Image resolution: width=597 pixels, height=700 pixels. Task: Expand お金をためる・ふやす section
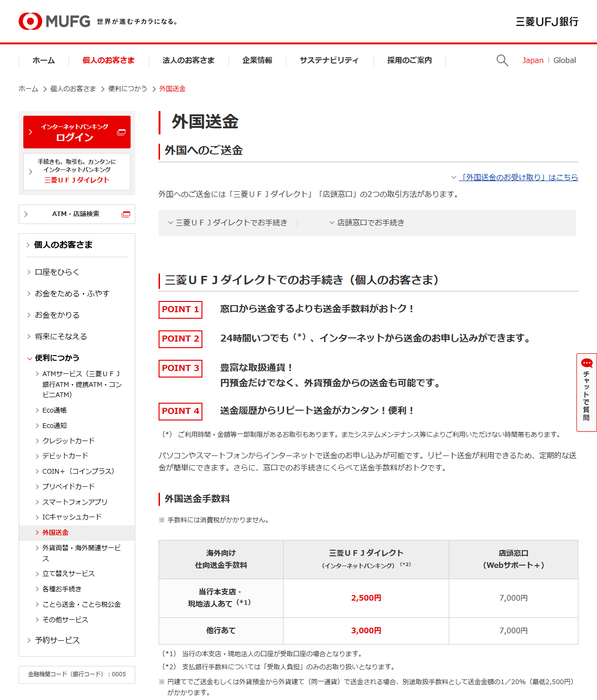[x=72, y=294]
